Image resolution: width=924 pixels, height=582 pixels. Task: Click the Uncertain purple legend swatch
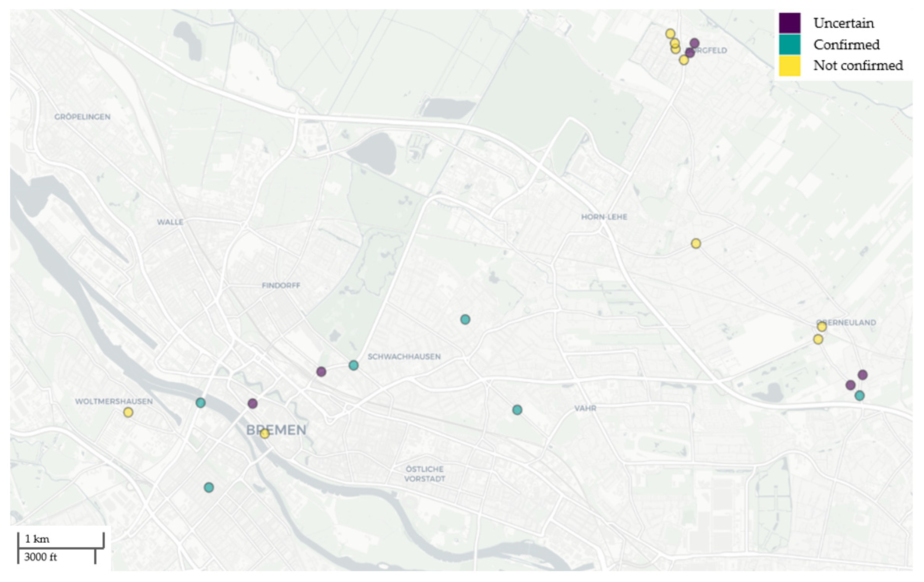[x=789, y=23]
